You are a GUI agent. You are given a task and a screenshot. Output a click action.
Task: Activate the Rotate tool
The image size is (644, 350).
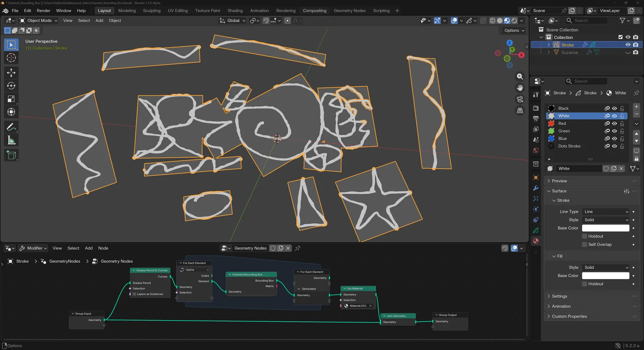point(11,86)
